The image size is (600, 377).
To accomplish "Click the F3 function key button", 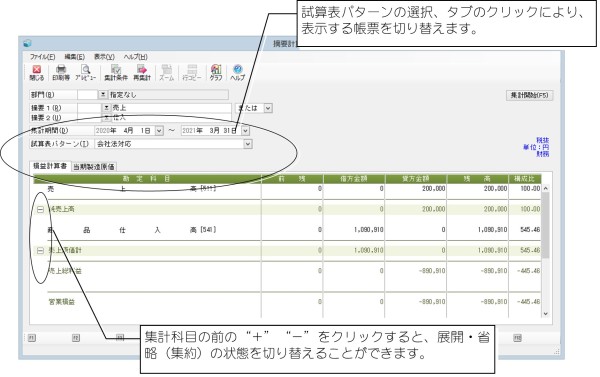I will click(120, 338).
